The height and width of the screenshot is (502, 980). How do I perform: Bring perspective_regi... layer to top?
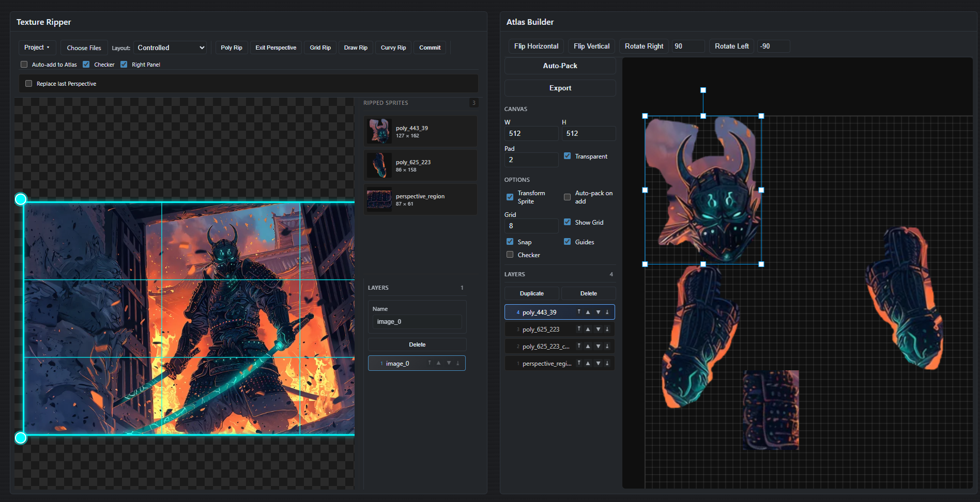[579, 363]
